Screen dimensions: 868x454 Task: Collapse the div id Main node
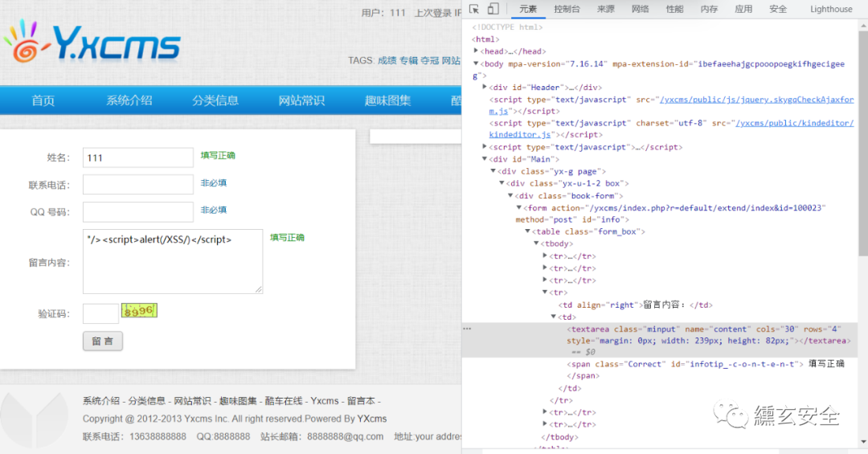click(485, 159)
